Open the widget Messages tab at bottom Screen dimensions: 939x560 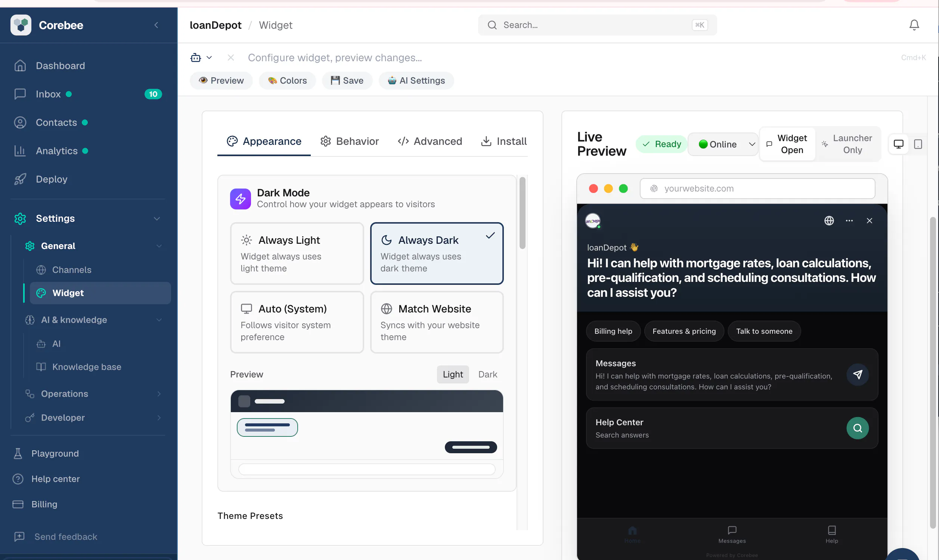tap(732, 535)
